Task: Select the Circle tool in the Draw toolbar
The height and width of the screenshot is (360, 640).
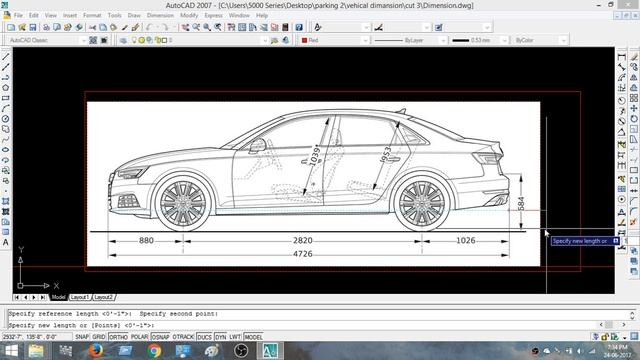Action: click(x=6, y=119)
